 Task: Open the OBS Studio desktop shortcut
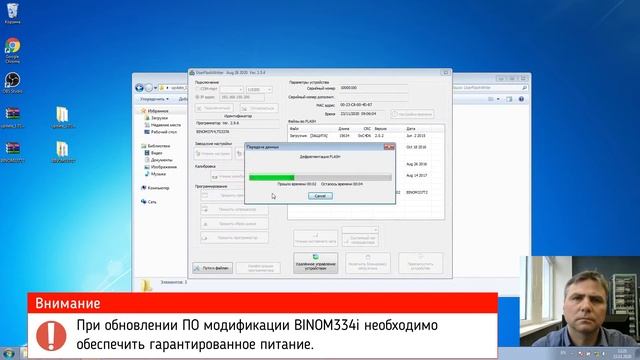(13, 83)
